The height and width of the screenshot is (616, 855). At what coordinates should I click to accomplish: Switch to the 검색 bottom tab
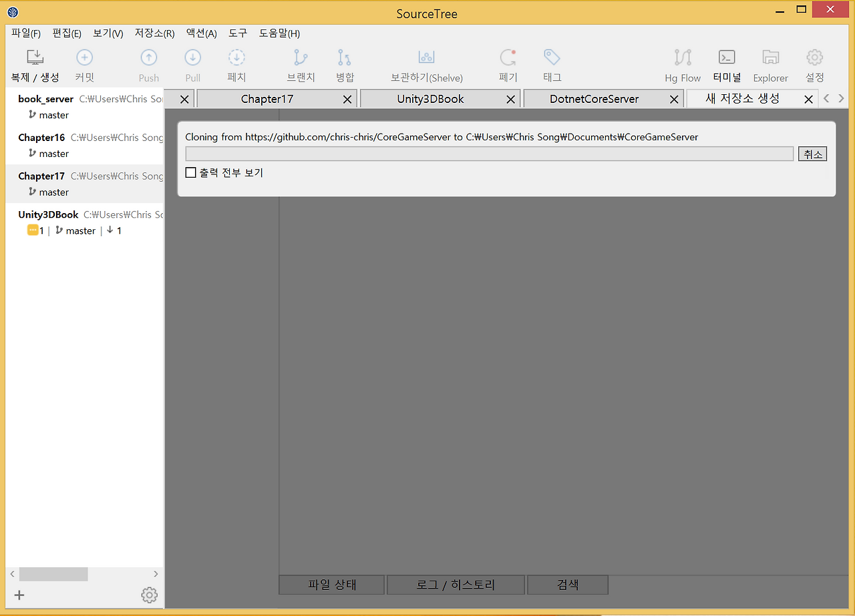click(568, 585)
